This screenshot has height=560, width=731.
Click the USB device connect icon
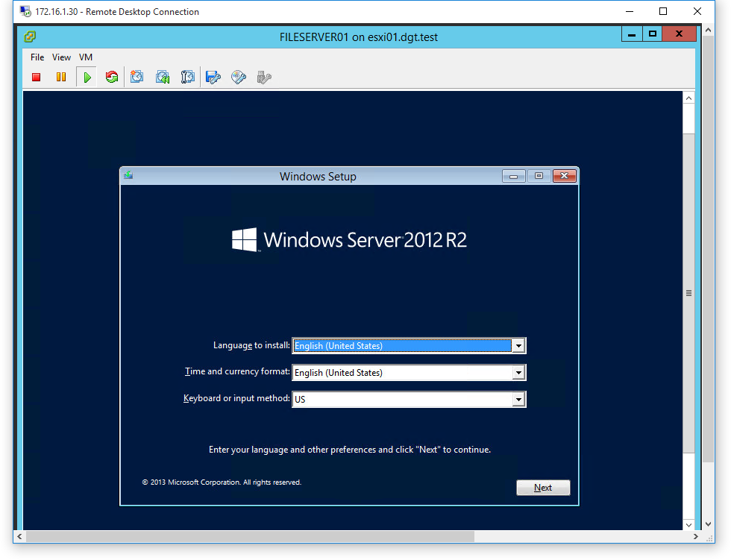click(x=264, y=77)
